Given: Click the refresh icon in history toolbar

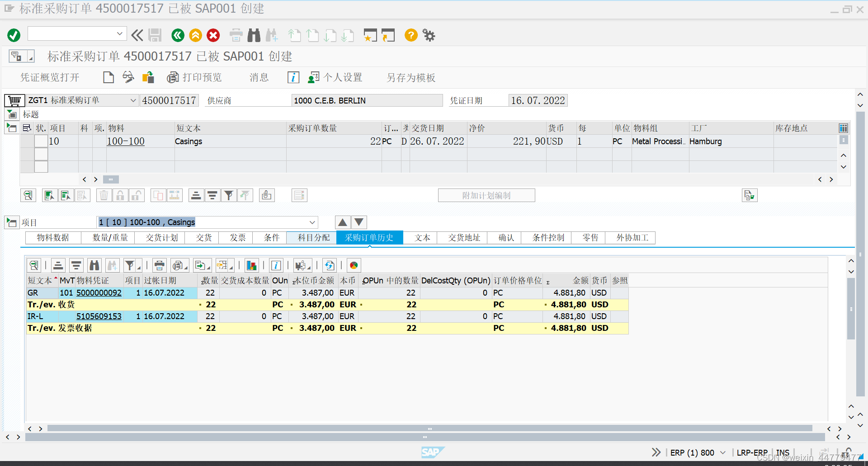Looking at the screenshot, I should point(330,265).
